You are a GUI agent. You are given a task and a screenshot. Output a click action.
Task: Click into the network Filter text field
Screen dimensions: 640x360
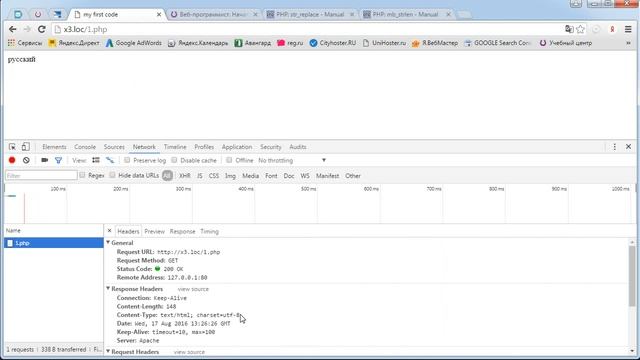coord(41,176)
